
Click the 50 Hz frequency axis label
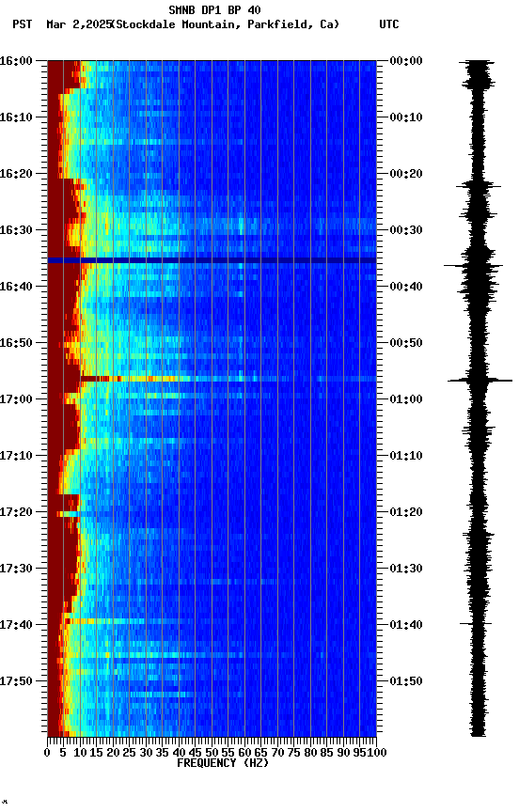click(212, 753)
